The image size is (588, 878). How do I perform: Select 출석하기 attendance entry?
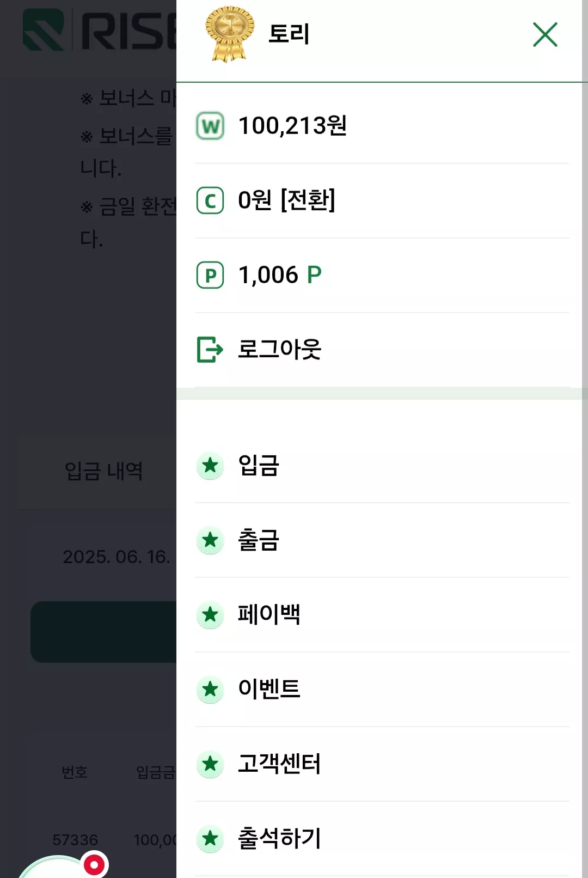pos(382,839)
